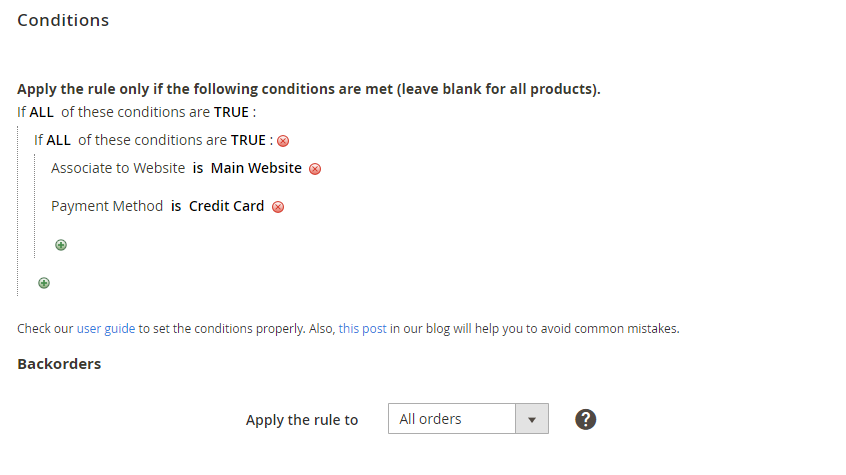Add a new condition to the outer group
The width and height of the screenshot is (846, 475).
(44, 283)
